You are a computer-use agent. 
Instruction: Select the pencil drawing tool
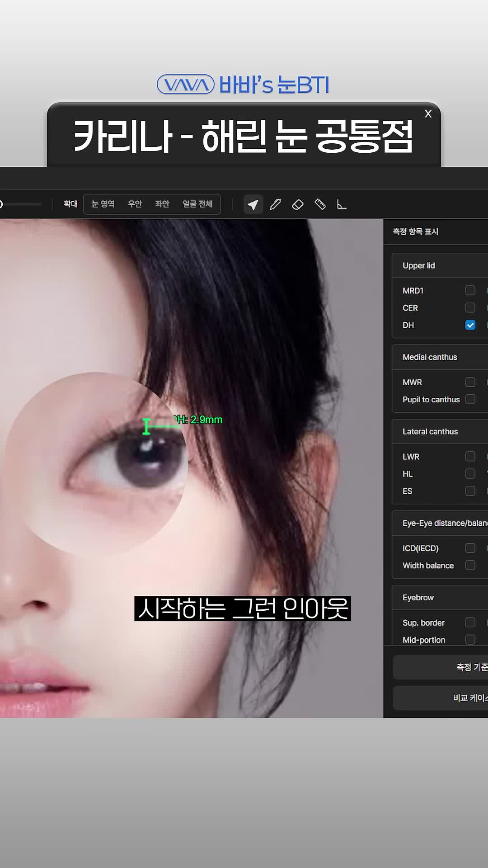tap(275, 204)
